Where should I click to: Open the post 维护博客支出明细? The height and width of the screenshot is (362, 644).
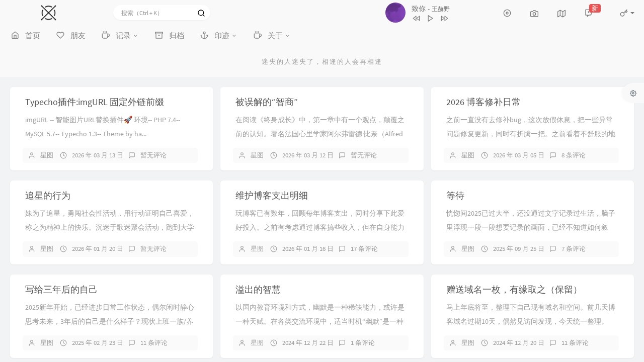pos(271,196)
